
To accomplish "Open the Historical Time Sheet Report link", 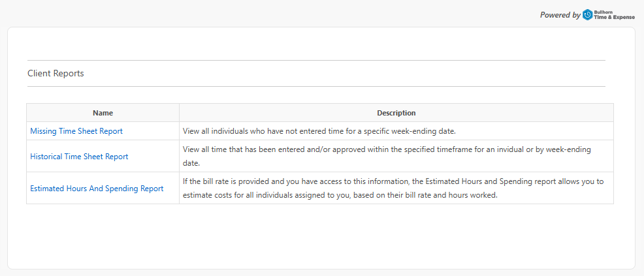I will tap(79, 156).
